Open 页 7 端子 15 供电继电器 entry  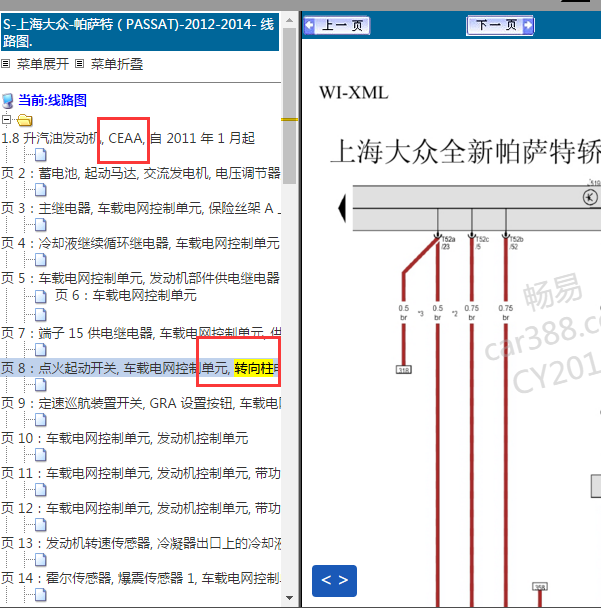pos(141,333)
